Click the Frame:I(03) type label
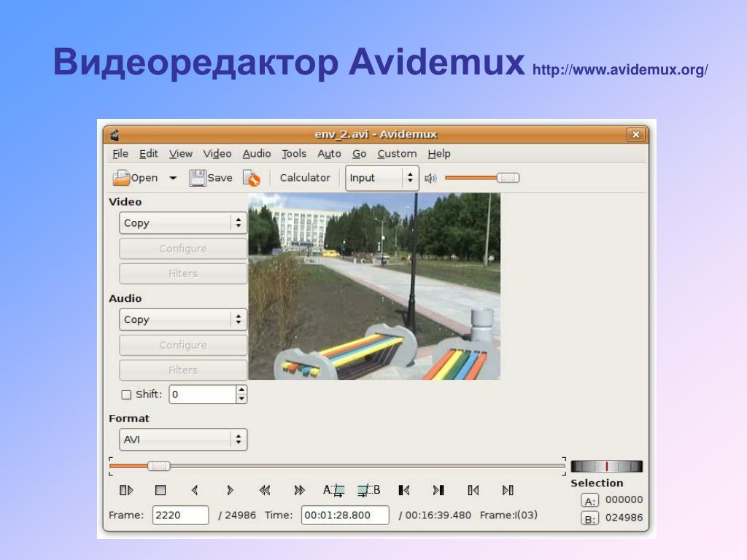Screen dimensions: 747x560 click(x=508, y=515)
